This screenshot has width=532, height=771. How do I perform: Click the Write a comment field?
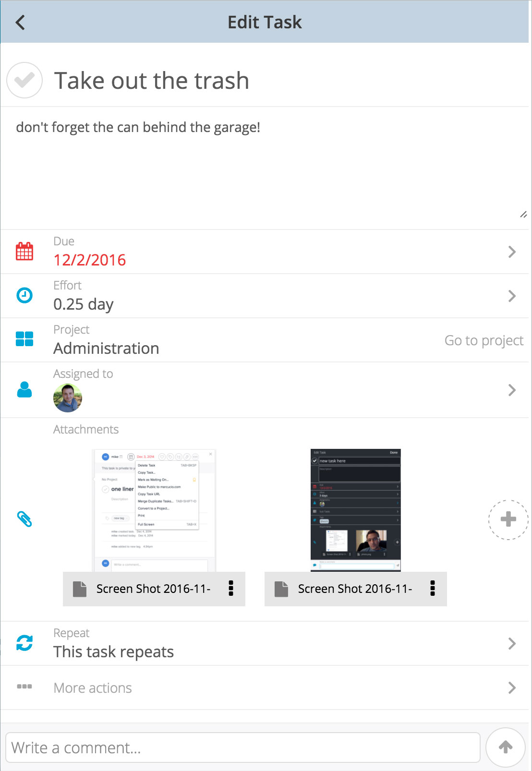pos(243,747)
